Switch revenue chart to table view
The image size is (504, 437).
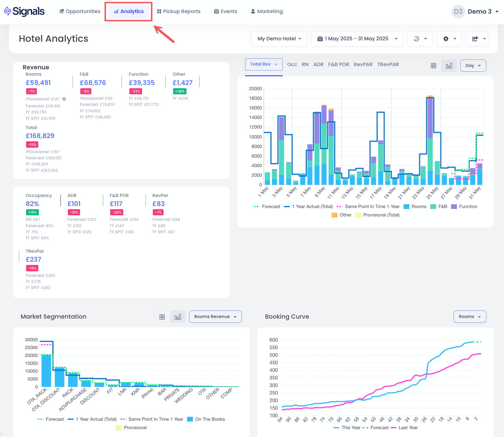[x=433, y=66]
